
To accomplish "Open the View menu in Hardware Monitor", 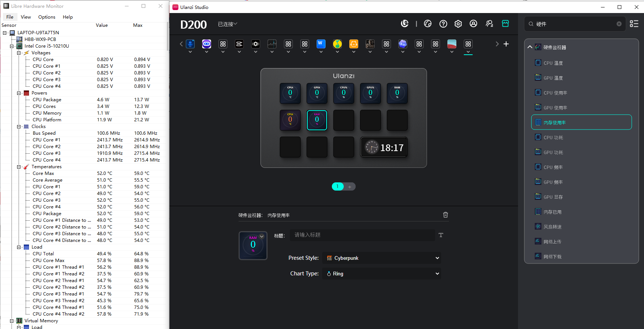I will [26, 17].
